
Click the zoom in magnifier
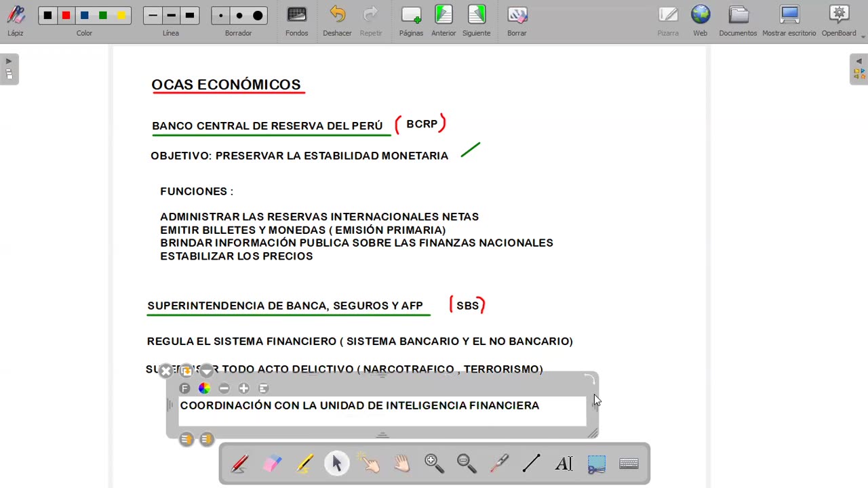click(x=434, y=464)
